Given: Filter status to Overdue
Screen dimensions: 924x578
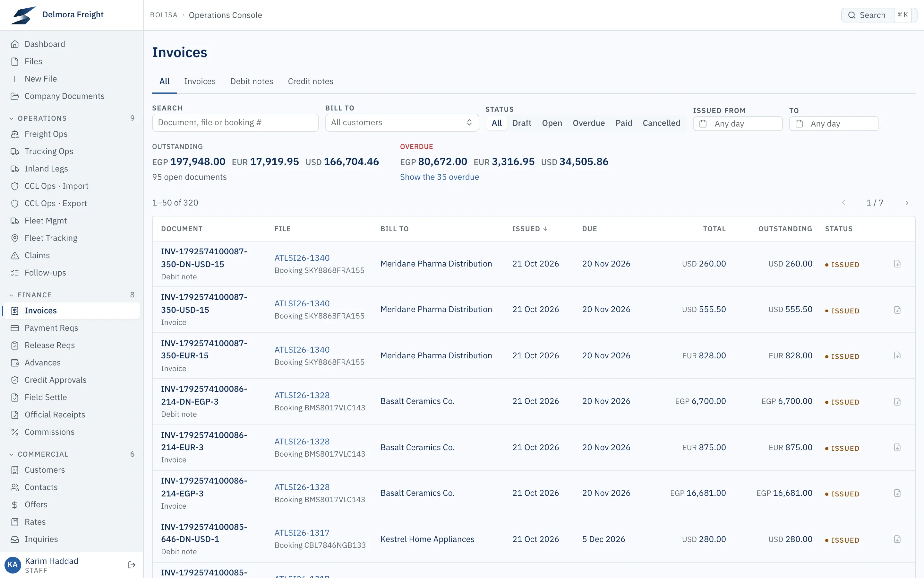Looking at the screenshot, I should coord(588,123).
